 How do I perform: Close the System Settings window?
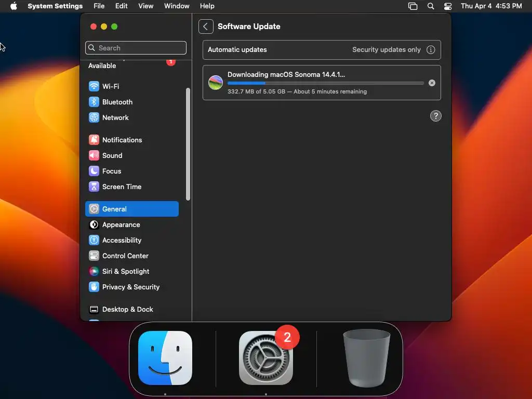click(94, 26)
